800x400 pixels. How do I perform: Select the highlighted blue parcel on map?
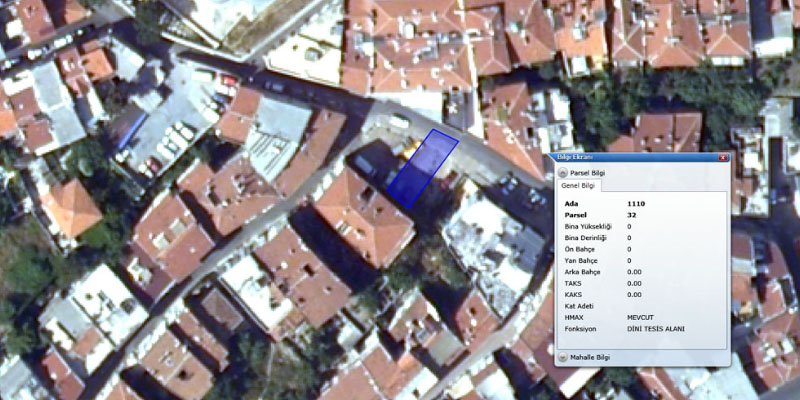pyautogui.click(x=422, y=168)
